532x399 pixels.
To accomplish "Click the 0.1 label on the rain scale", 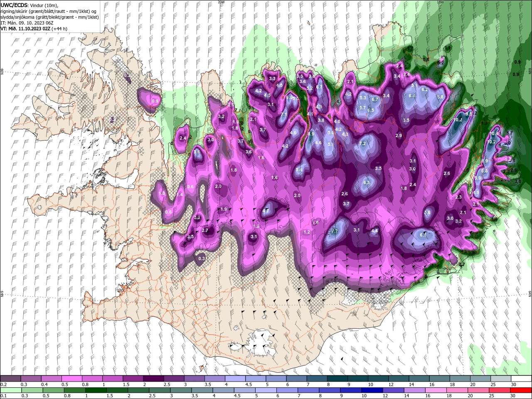I will click(3, 396).
